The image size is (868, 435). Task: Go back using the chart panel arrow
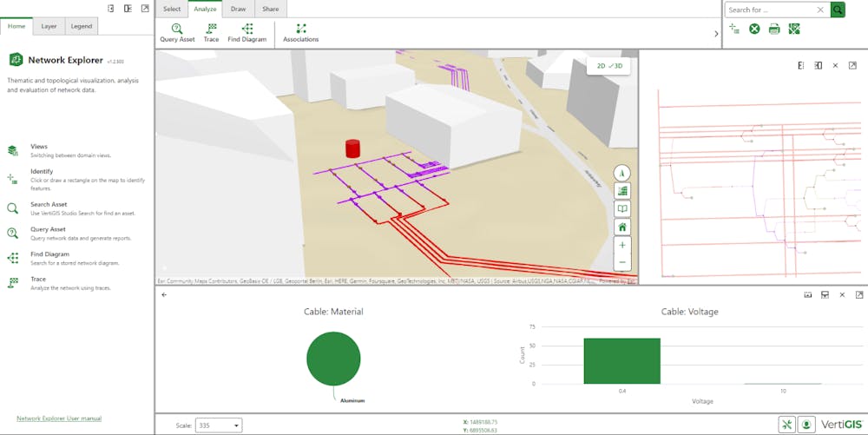(x=164, y=294)
